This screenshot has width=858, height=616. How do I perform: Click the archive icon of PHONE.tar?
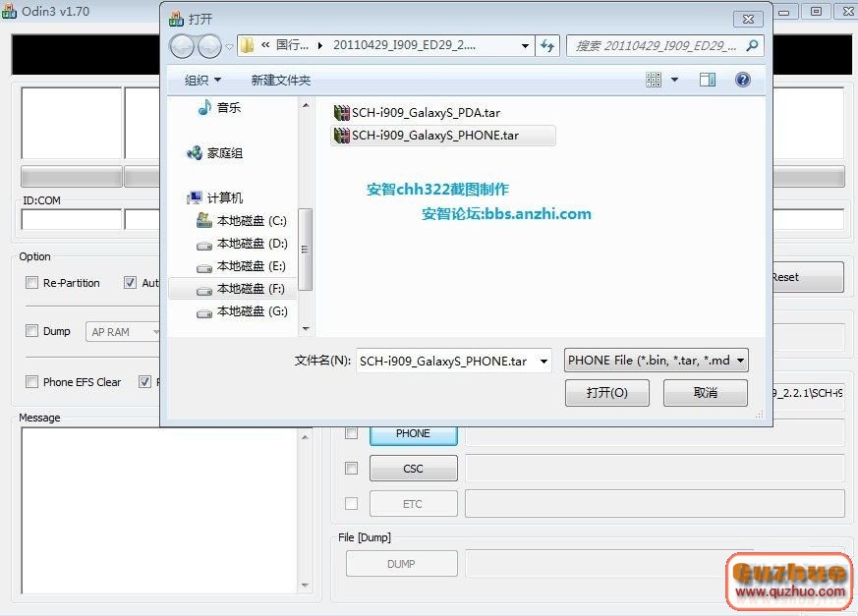(341, 136)
